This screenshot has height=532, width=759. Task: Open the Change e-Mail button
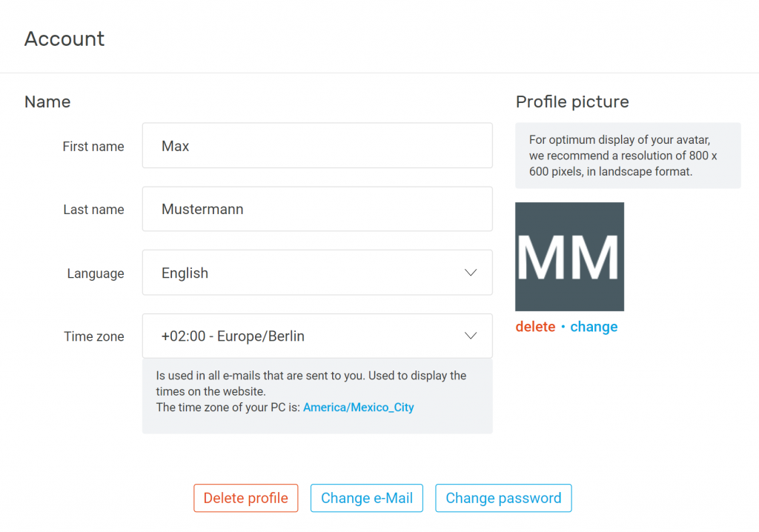tap(367, 498)
